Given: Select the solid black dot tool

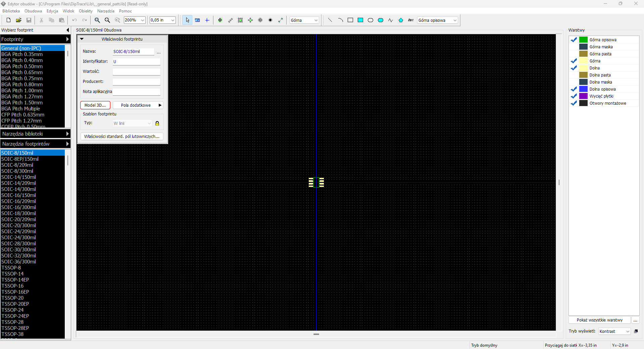Looking at the screenshot, I should pyautogui.click(x=270, y=20).
